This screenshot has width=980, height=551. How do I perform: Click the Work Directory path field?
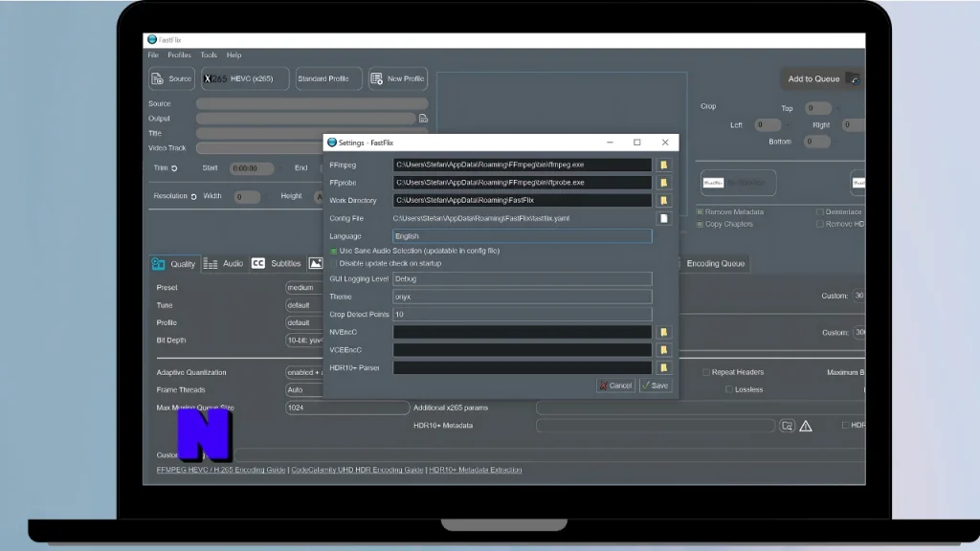[x=522, y=201]
